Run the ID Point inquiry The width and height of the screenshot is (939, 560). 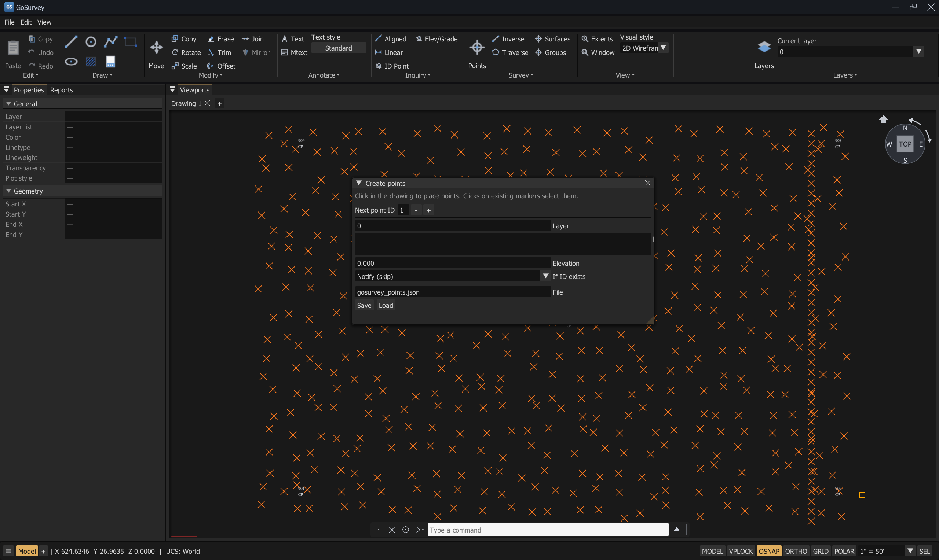point(392,66)
